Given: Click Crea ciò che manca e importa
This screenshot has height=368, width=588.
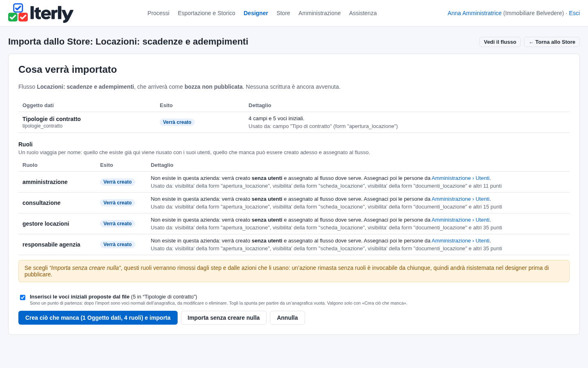Looking at the screenshot, I should [98, 318].
